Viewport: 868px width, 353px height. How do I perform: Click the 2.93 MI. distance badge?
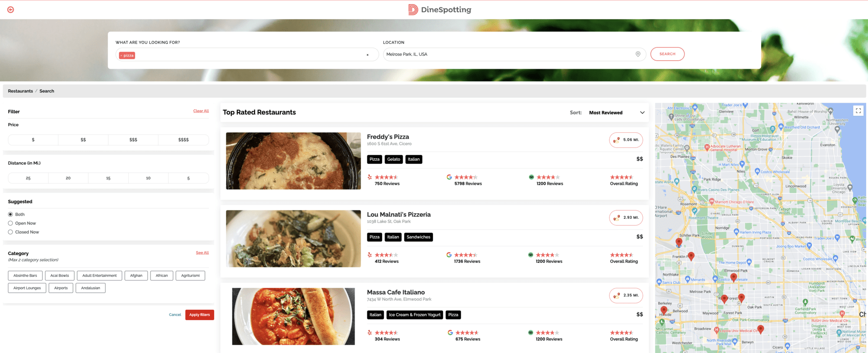coord(626,217)
